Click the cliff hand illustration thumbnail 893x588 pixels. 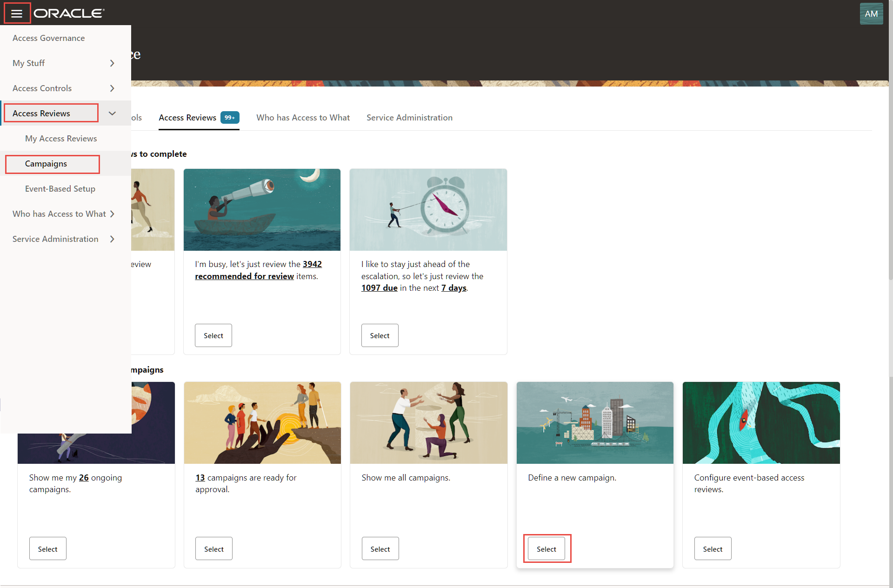pos(262,423)
